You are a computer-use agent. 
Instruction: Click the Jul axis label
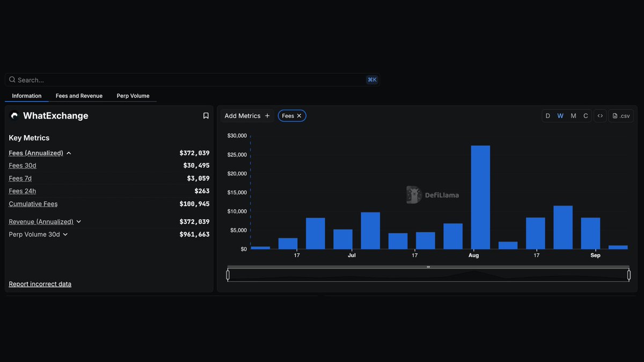click(x=352, y=255)
